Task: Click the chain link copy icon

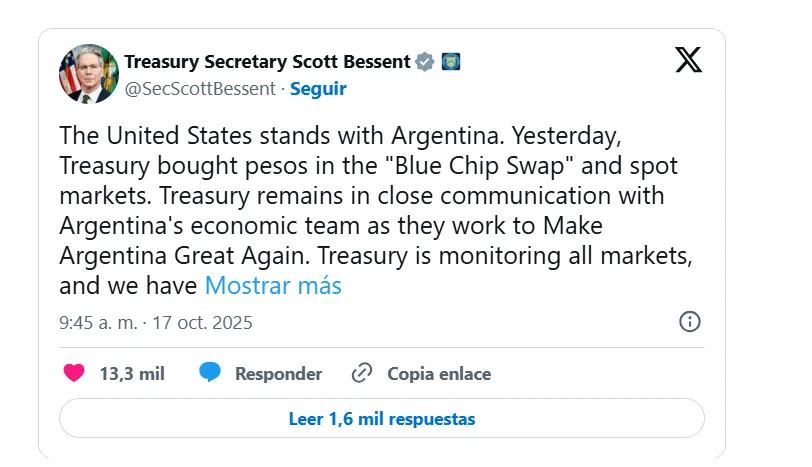Action: pyautogui.click(x=362, y=374)
